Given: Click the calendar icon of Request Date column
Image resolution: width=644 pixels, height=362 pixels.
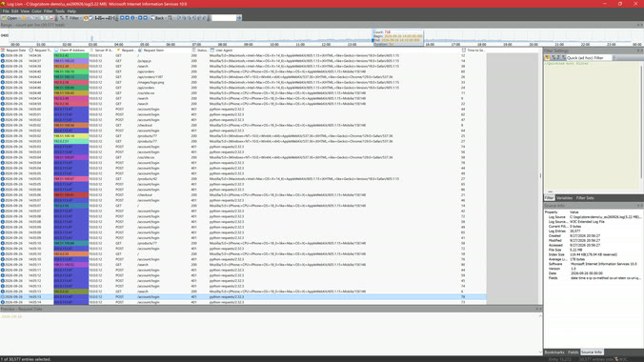Looking at the screenshot, I should point(3,50).
